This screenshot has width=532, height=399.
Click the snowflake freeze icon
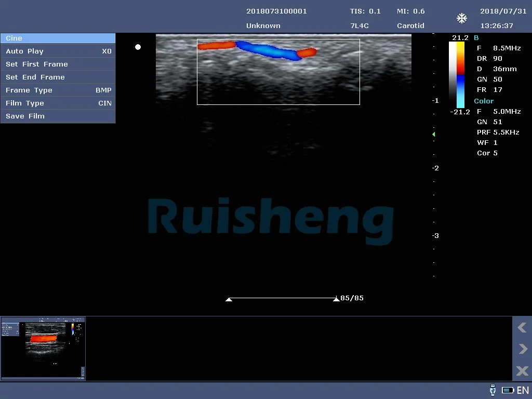[461, 19]
